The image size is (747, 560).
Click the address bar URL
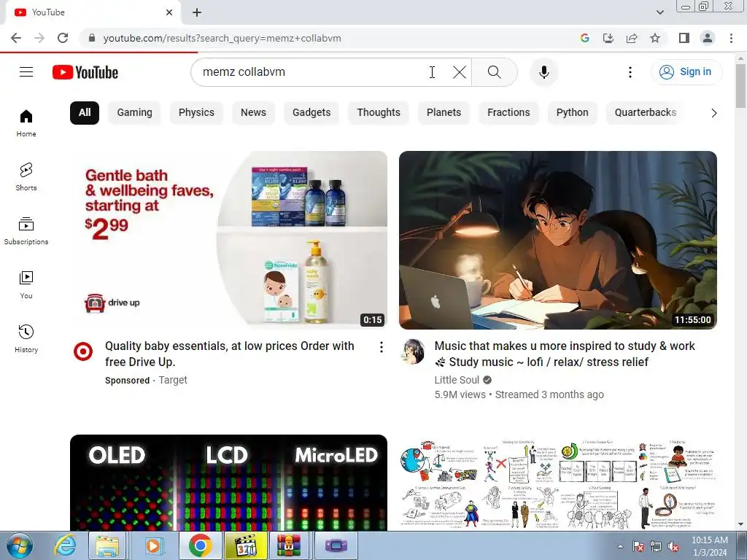pos(222,38)
